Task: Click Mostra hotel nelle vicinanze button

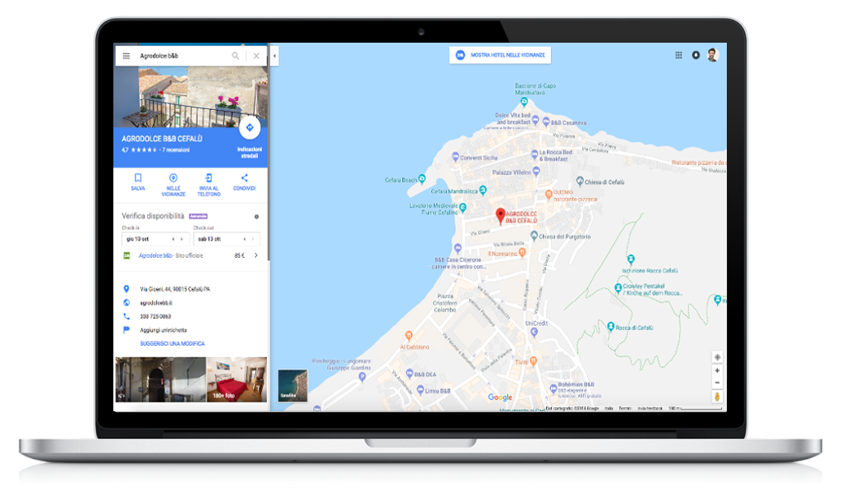Action: (x=500, y=55)
